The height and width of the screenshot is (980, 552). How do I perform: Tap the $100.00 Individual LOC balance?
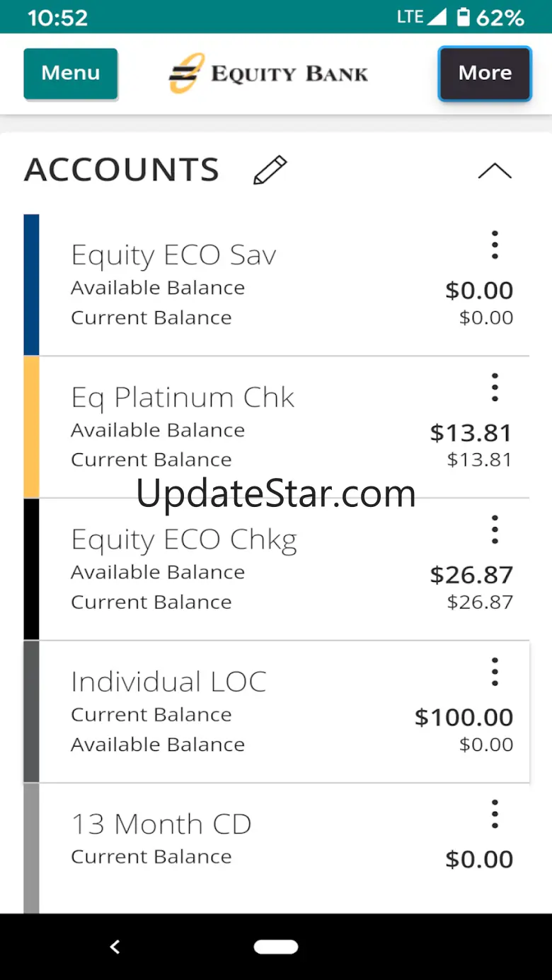tap(464, 717)
